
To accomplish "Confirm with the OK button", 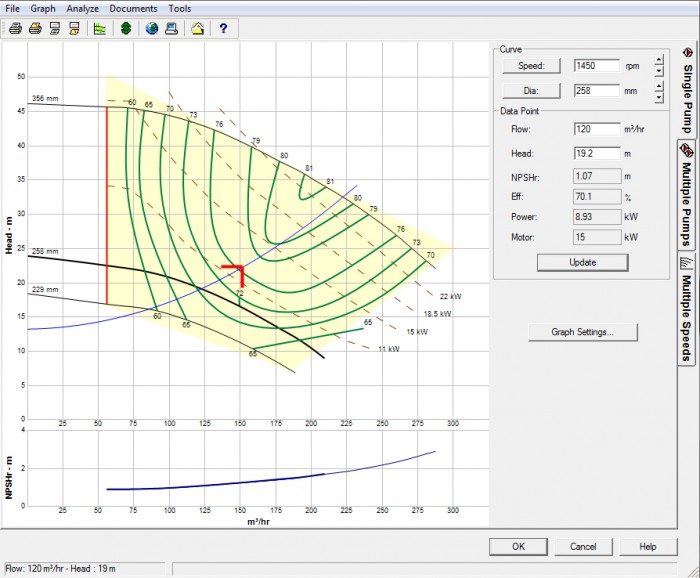I will (518, 547).
